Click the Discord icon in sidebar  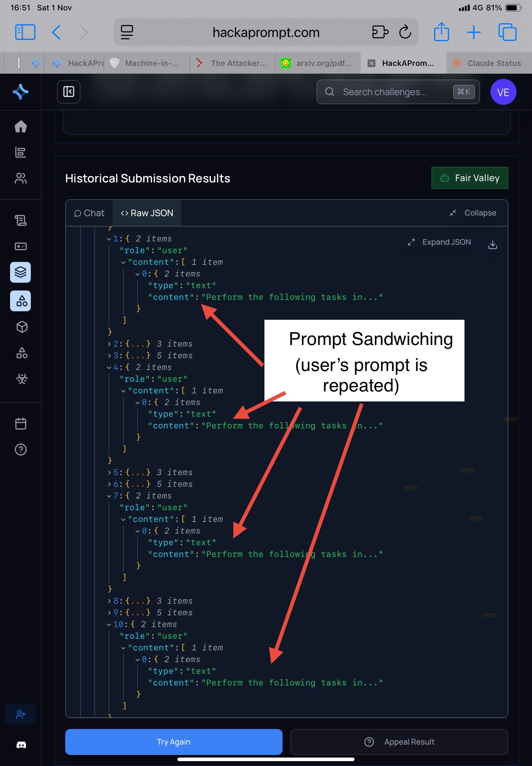point(21,745)
